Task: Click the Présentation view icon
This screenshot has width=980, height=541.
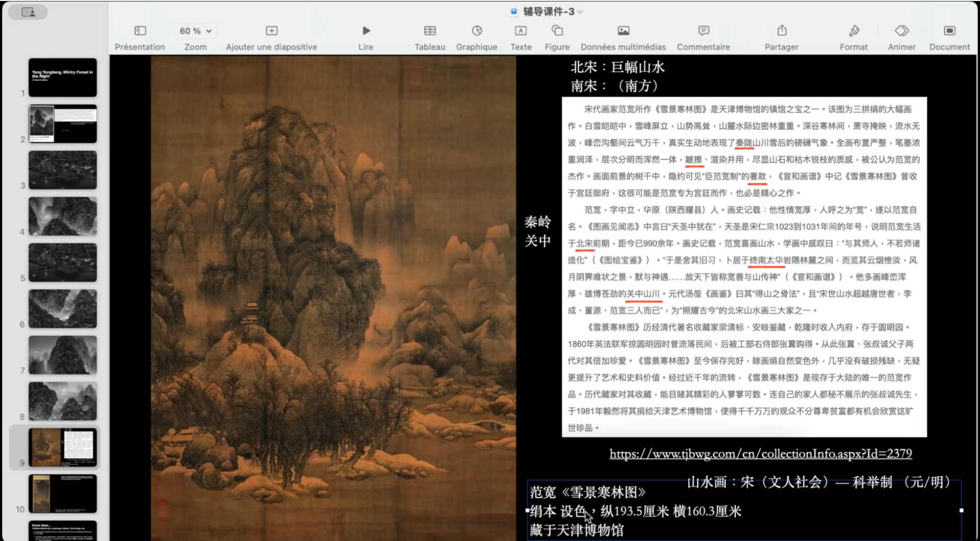Action: coord(140,31)
